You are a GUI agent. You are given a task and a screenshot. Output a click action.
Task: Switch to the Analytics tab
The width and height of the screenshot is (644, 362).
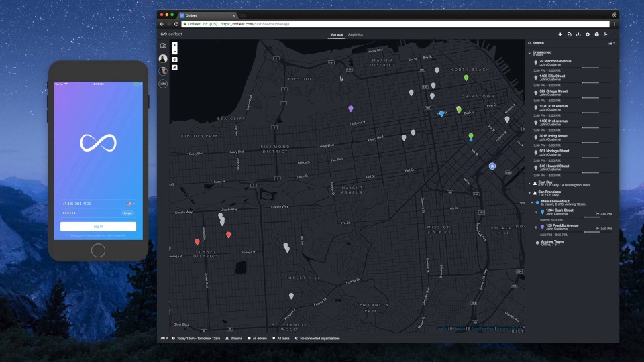tap(356, 34)
